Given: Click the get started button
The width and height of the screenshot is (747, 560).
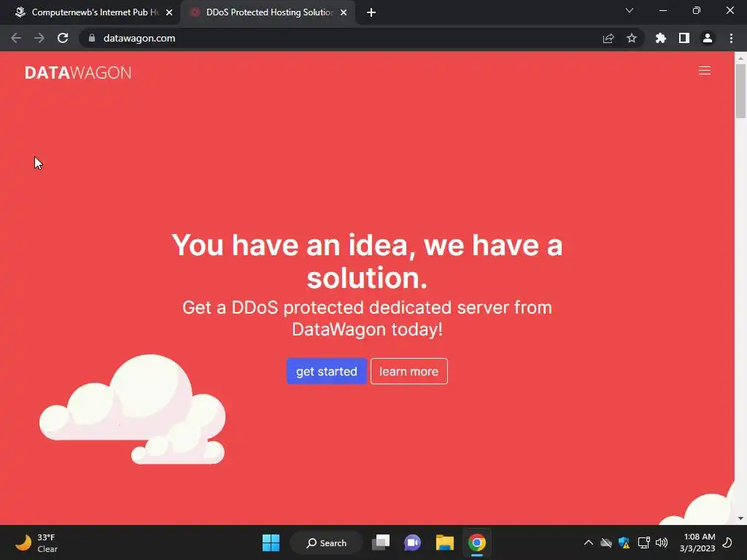Looking at the screenshot, I should pos(326,371).
